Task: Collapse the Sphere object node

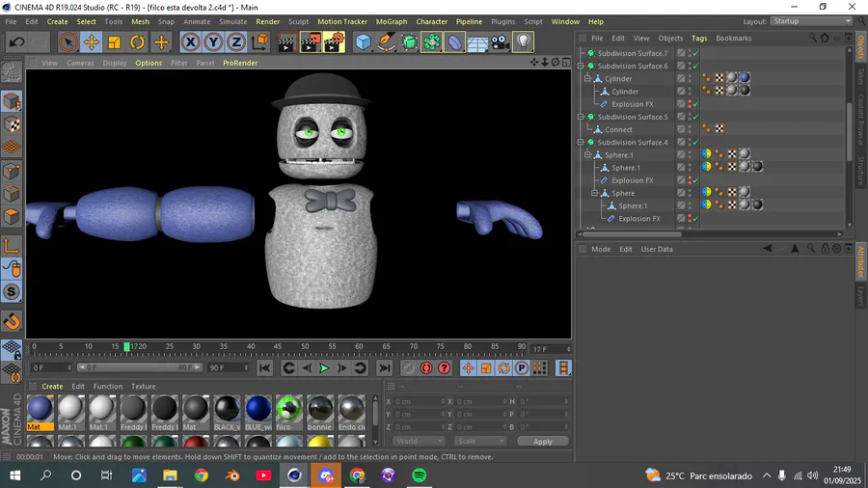Action: [594, 193]
